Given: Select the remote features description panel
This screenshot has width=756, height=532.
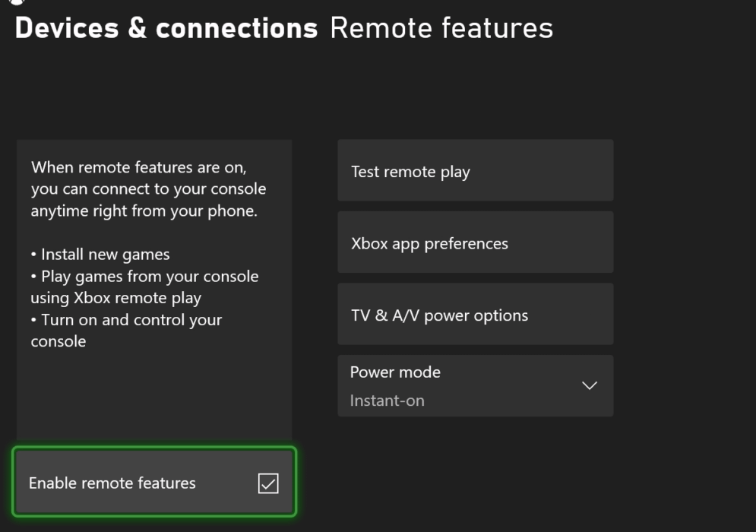Looking at the screenshot, I should point(153,289).
